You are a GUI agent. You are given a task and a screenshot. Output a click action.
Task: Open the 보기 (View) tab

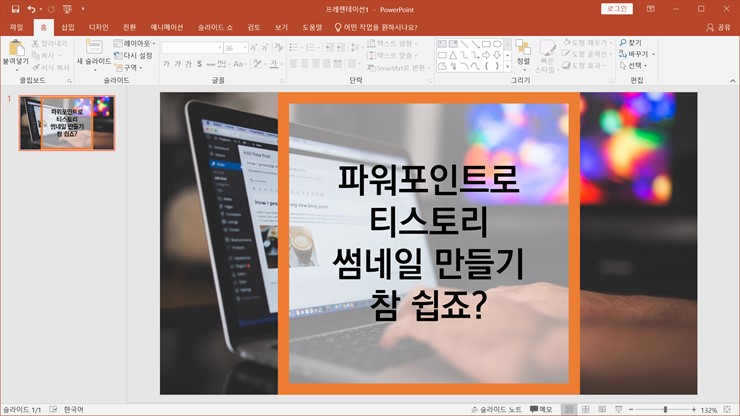[281, 27]
